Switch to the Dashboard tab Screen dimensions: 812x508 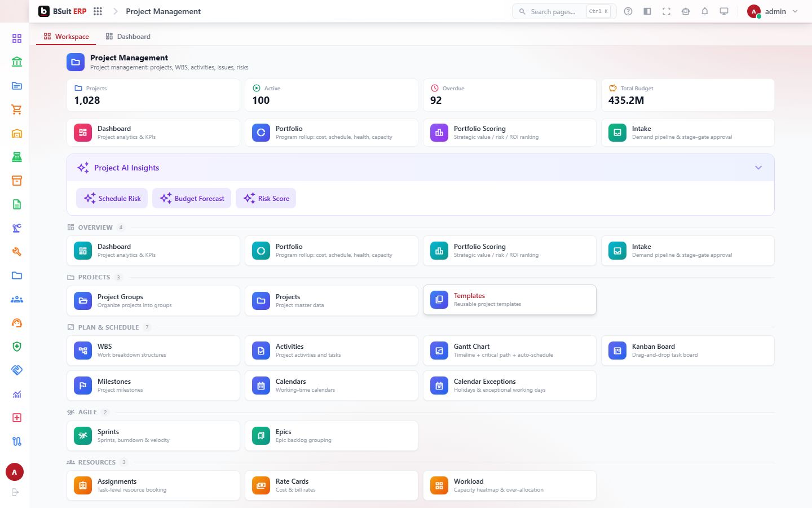128,37
